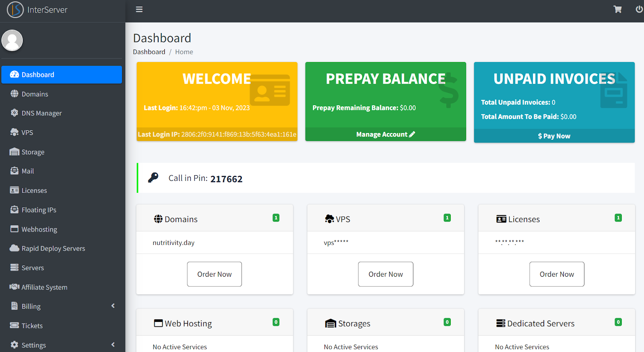The width and height of the screenshot is (644, 352).
Task: Click No Active Services under Web Hosting
Action: 180,347
